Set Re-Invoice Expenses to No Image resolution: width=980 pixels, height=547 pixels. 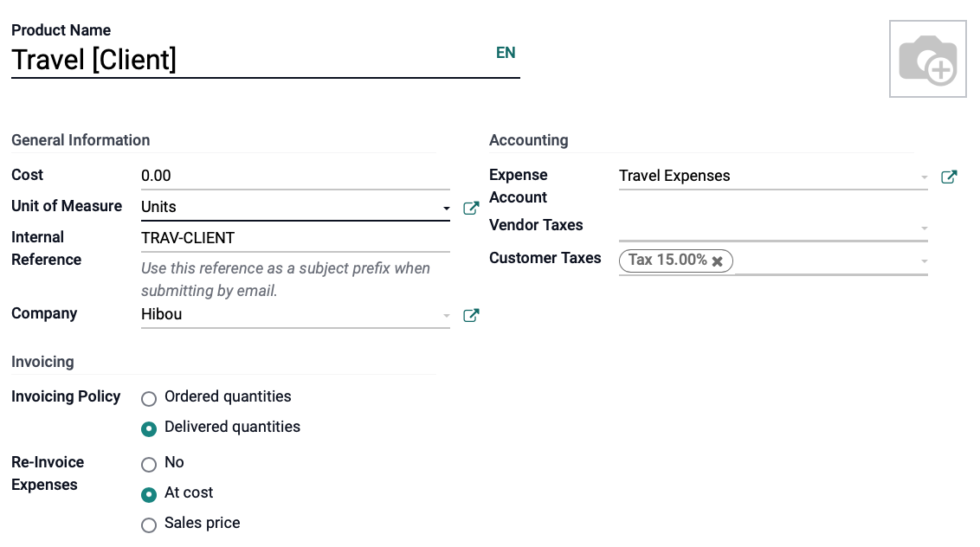pos(149,465)
